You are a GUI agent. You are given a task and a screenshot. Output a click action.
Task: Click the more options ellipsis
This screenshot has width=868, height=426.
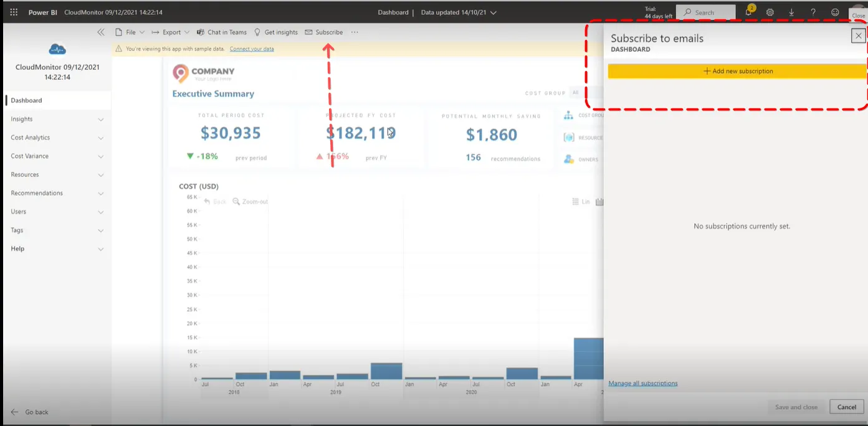click(355, 32)
